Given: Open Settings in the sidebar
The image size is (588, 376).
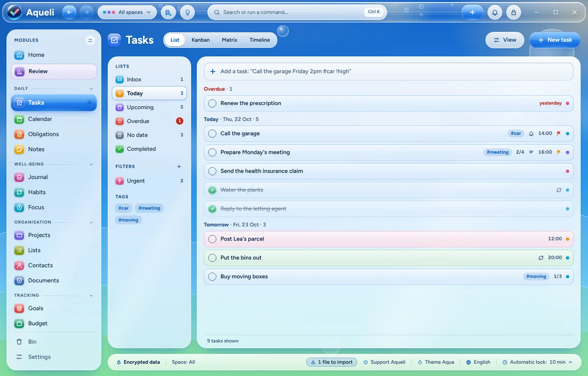Looking at the screenshot, I should pyautogui.click(x=54, y=357).
